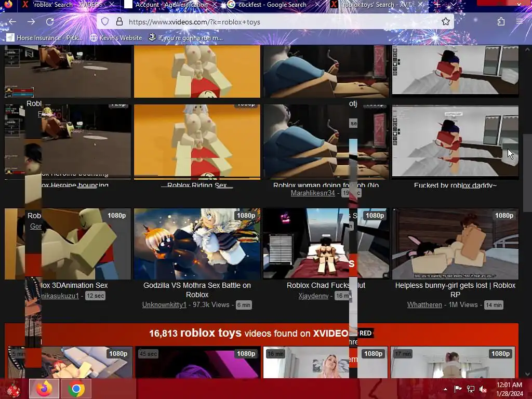Close the Account - Age Verification tab
The height and width of the screenshot is (399, 532).
pos(215,4)
